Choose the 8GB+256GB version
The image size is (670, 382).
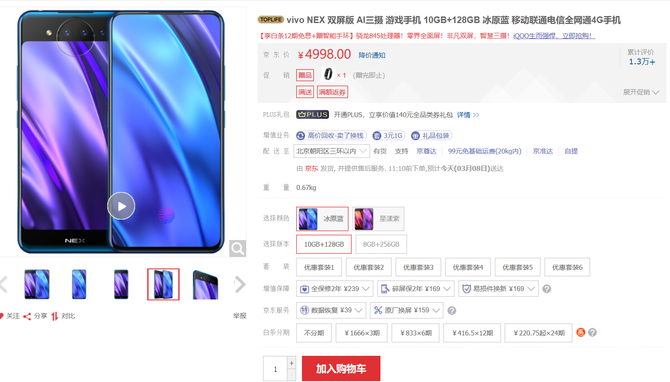point(381,244)
